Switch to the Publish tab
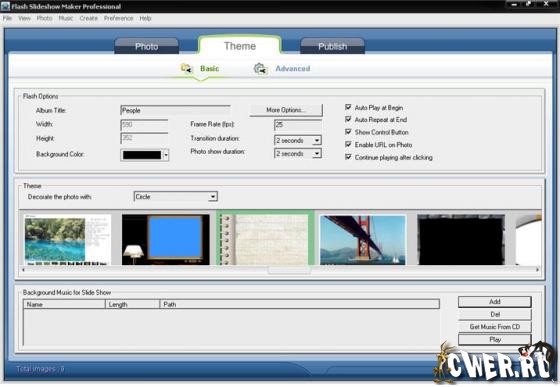The width and height of the screenshot is (560, 387). [x=332, y=46]
